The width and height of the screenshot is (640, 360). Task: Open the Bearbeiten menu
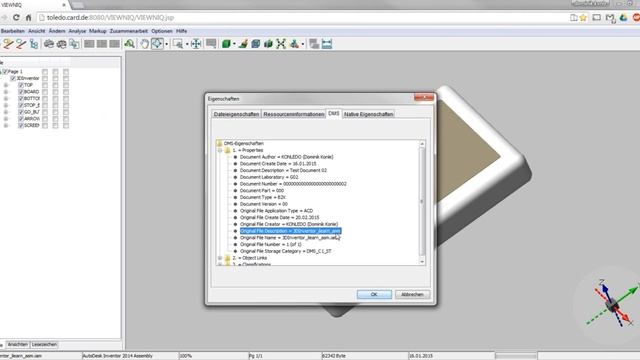click(x=13, y=31)
